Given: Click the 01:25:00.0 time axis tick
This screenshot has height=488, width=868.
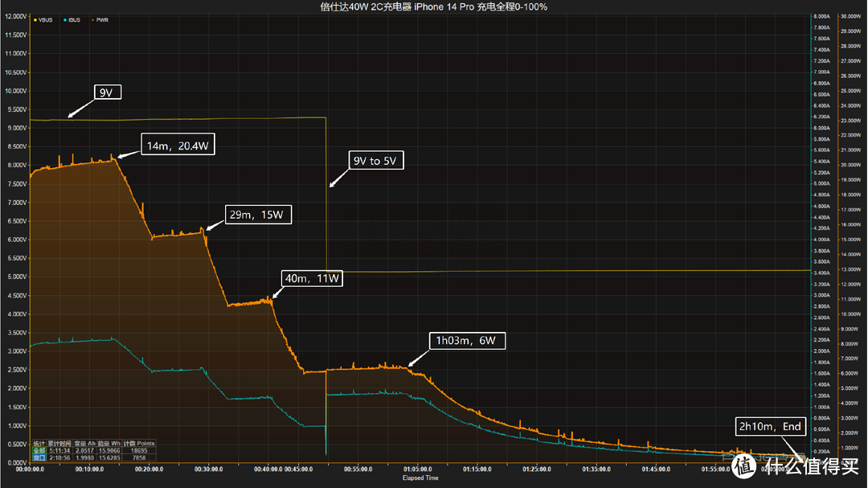Looking at the screenshot, I should pyautogui.click(x=536, y=470).
